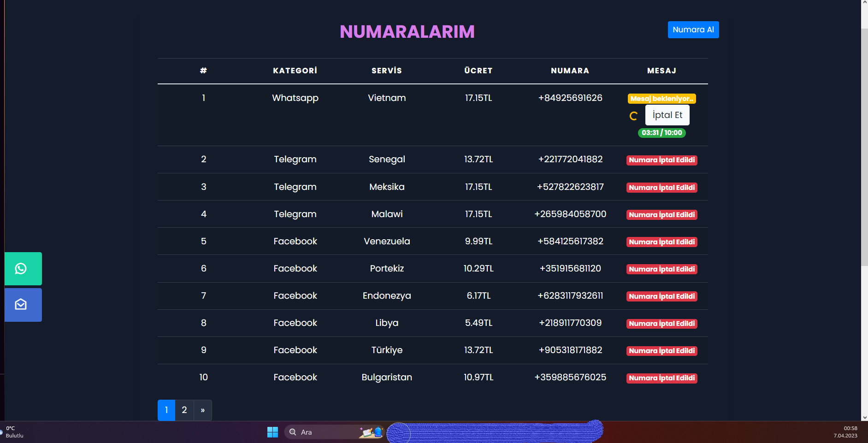This screenshot has height=443, width=868.
Task: Click Facebook category in Türkiye row
Action: 295,350
